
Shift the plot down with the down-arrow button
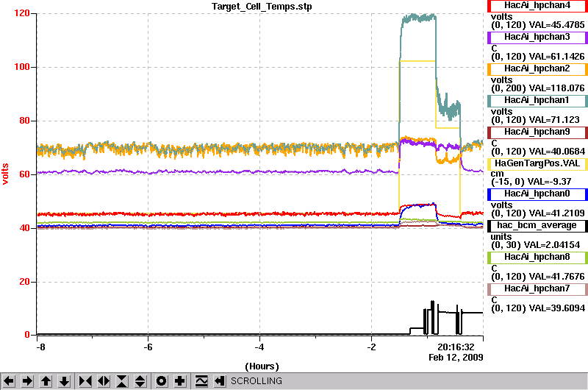click(64, 381)
